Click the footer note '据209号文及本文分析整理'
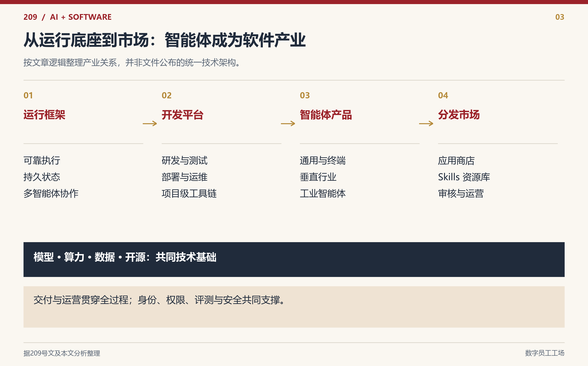The height and width of the screenshot is (366, 588). click(62, 353)
